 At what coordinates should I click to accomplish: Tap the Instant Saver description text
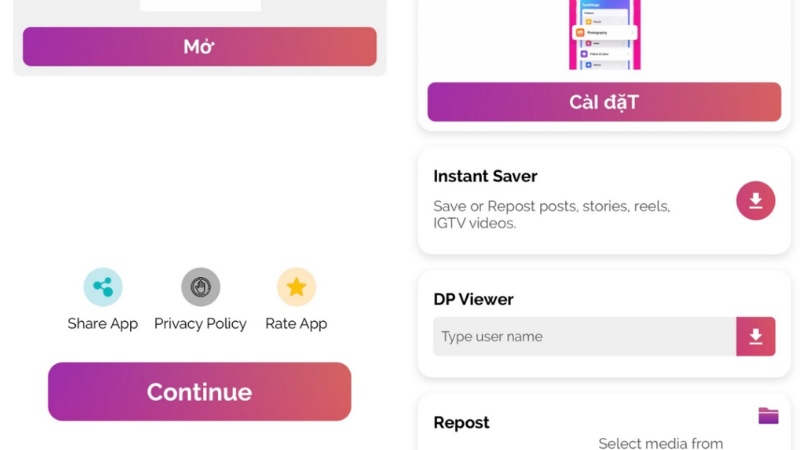pos(551,215)
